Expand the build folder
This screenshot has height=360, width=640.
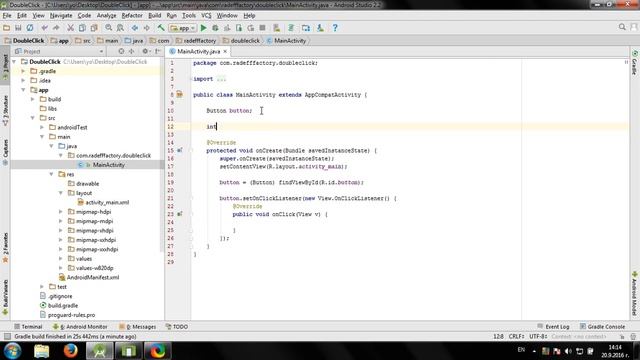pos(33,99)
